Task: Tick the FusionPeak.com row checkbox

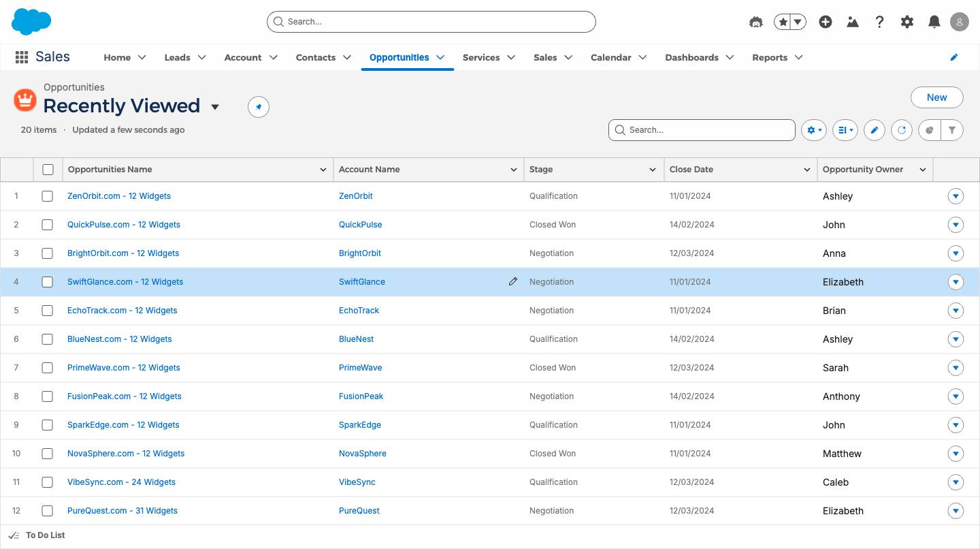Action: 47,396
